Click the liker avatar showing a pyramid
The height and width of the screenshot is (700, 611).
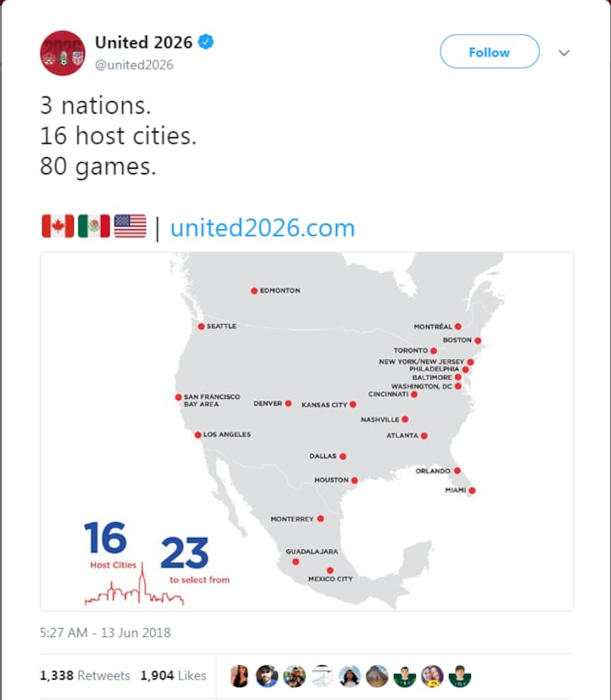click(377, 675)
